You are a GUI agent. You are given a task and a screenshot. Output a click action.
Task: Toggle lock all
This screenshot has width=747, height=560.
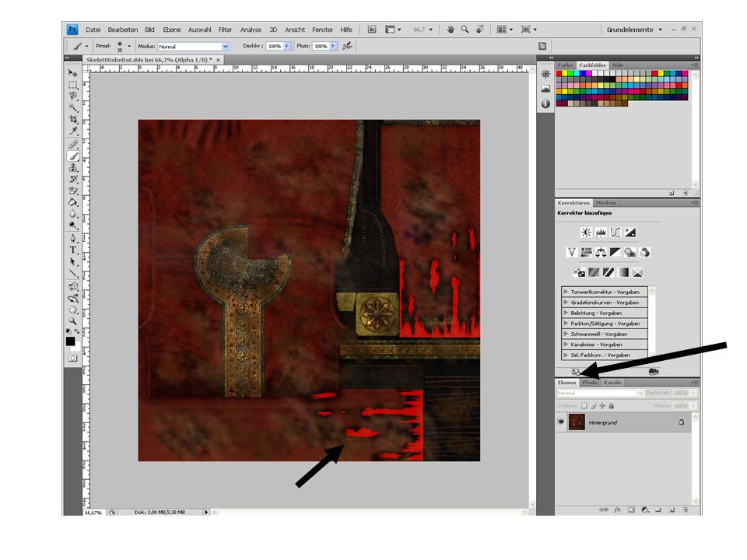pos(612,406)
